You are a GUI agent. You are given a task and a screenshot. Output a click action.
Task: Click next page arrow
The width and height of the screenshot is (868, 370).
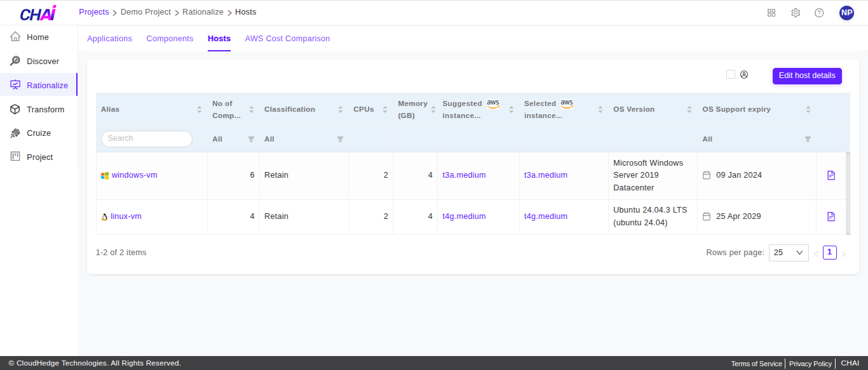pos(844,254)
